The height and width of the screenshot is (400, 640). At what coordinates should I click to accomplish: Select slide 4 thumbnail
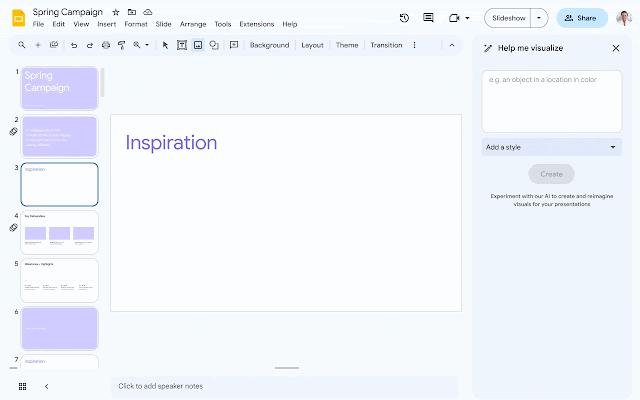pos(60,233)
